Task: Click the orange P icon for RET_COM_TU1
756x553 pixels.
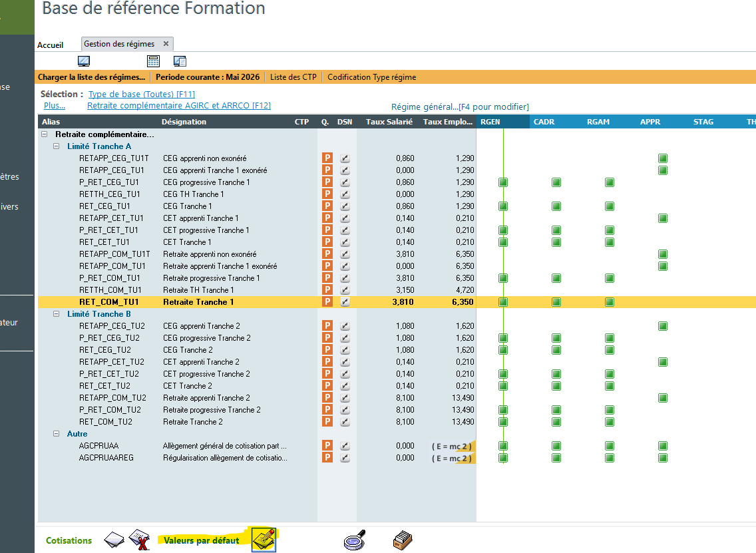Action: [x=327, y=302]
